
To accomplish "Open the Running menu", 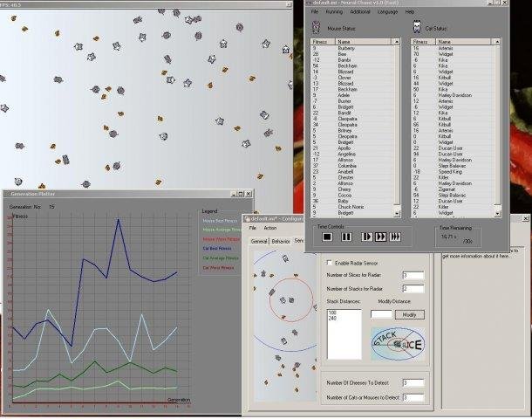I will tap(334, 11).
